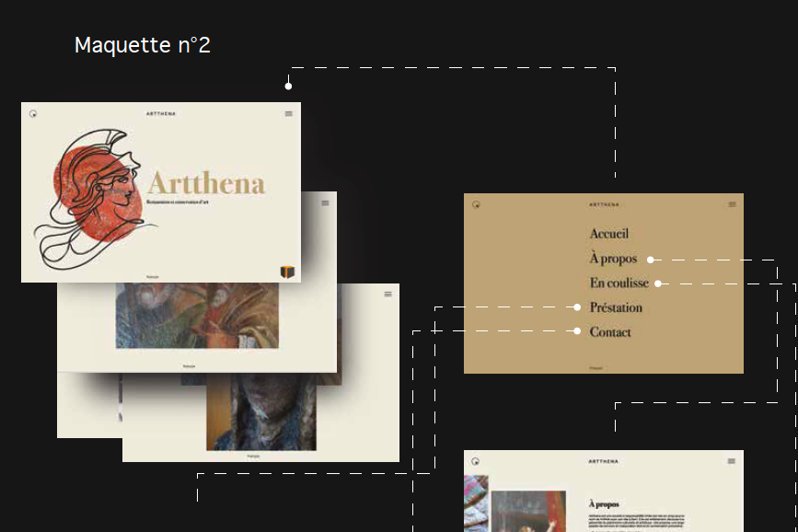Click hamburger icon on tan menu mockup
Image resolution: width=798 pixels, height=532 pixels.
[732, 204]
